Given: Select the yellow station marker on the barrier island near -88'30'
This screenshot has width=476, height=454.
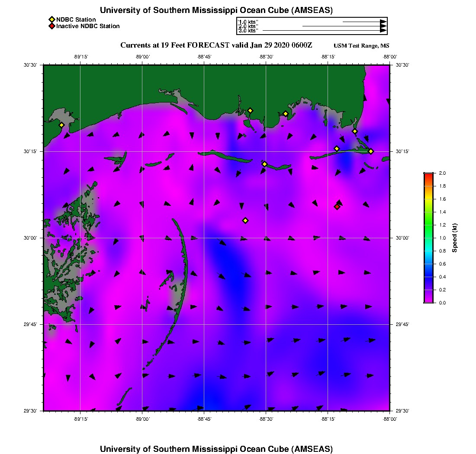Looking at the screenshot, I should 264,164.
